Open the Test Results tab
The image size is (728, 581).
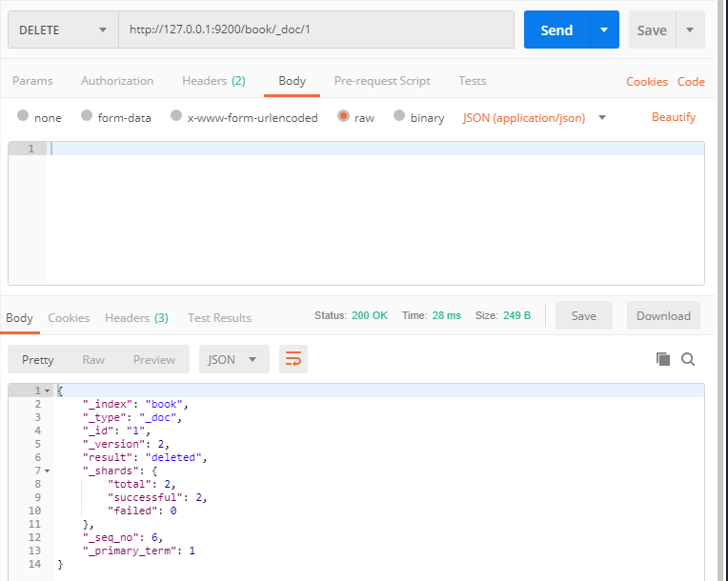219,318
